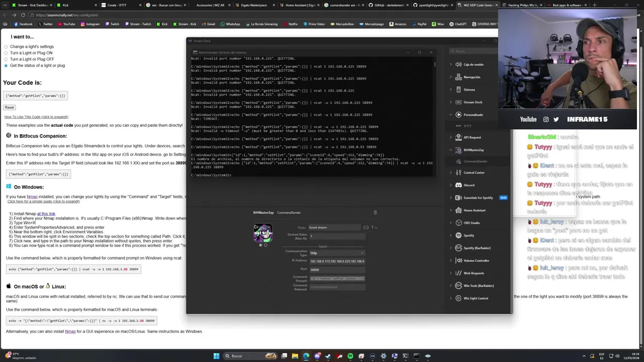Select 'Turn a Light or Plug ON' option
644x362 pixels.
point(6,53)
